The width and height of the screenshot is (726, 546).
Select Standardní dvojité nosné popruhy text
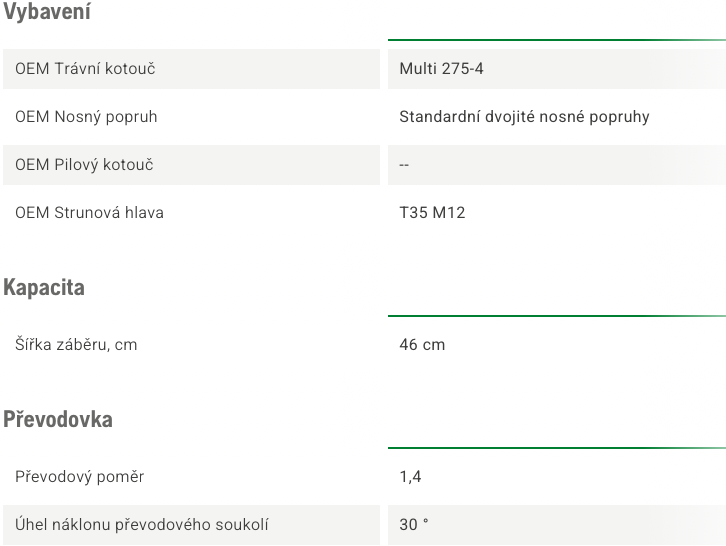[x=524, y=117]
